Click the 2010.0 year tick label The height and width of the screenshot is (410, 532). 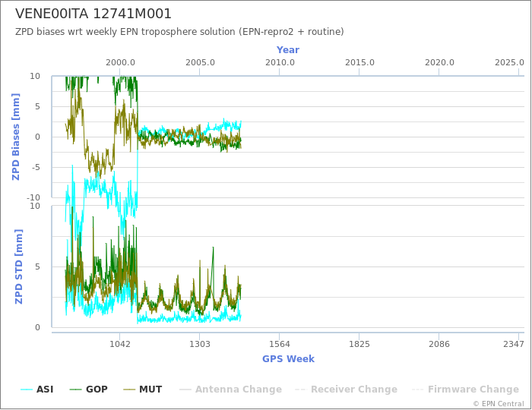point(280,63)
